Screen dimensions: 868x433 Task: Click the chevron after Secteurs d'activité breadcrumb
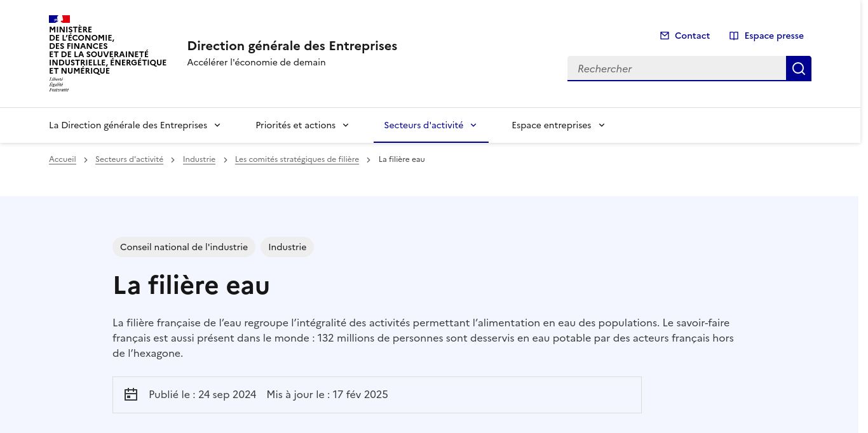coord(172,160)
